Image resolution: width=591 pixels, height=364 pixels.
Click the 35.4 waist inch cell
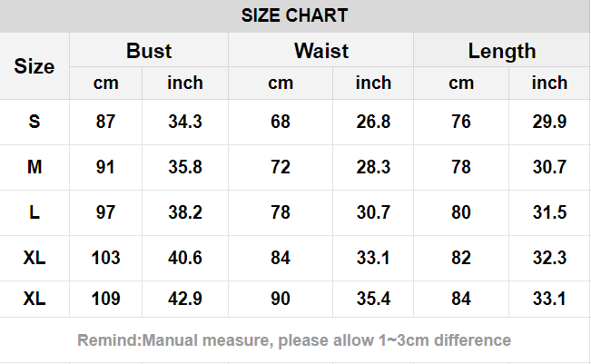pyautogui.click(x=373, y=299)
